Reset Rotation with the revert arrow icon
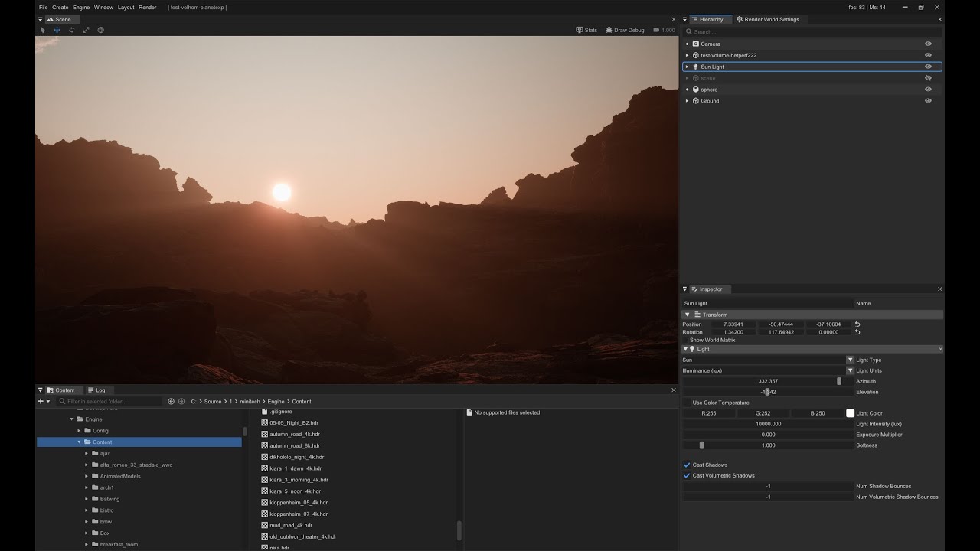 pos(857,332)
